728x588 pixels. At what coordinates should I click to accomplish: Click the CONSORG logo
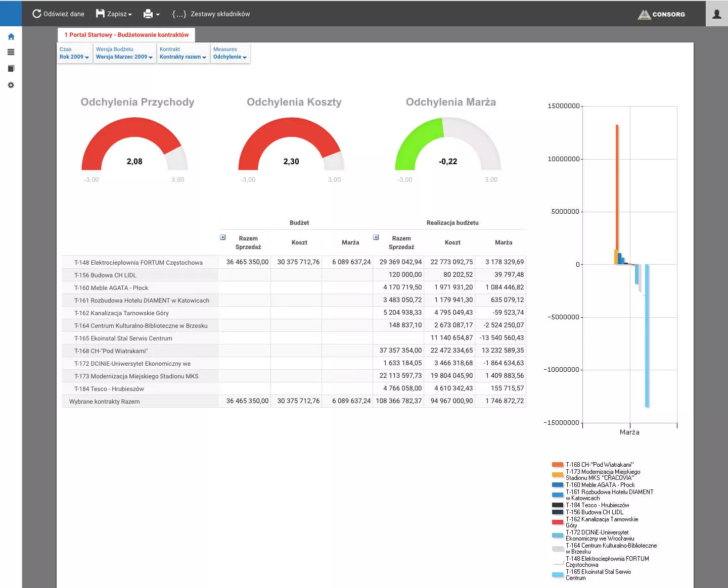click(661, 14)
